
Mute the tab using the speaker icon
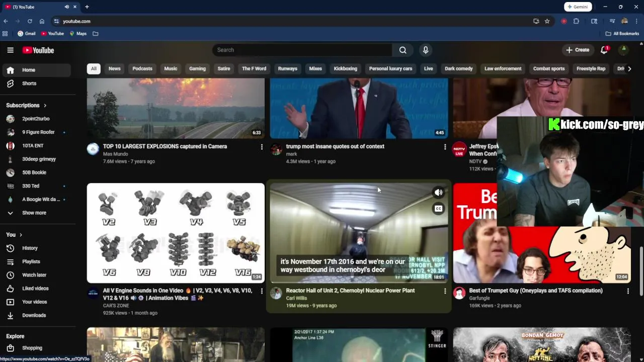coord(67,7)
